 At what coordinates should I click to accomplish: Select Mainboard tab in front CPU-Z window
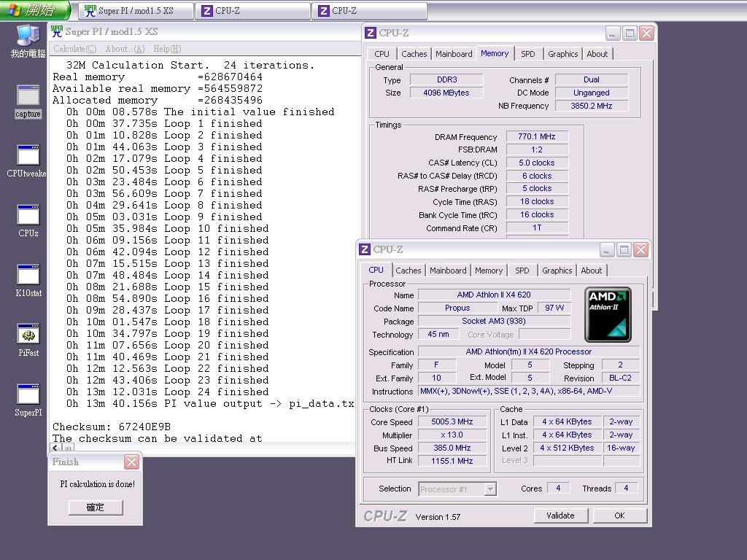(x=448, y=271)
